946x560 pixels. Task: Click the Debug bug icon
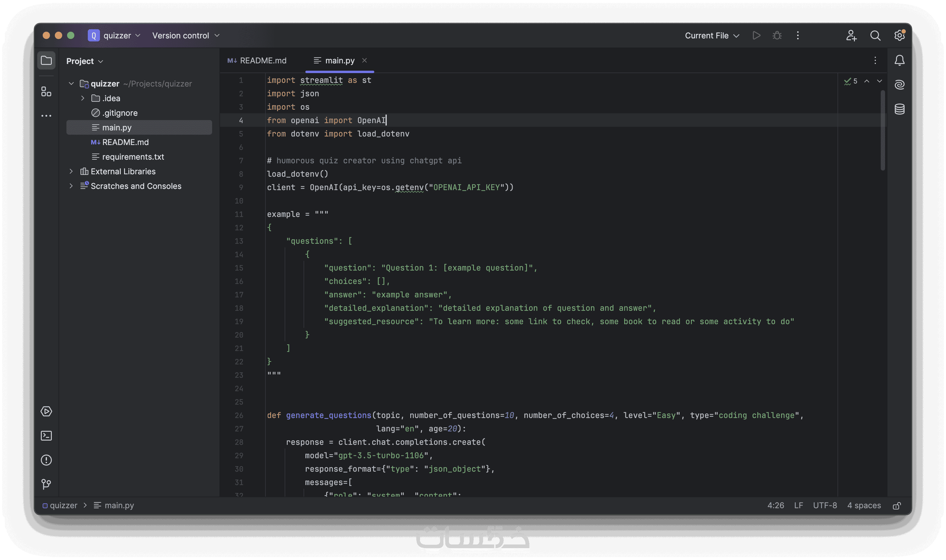(777, 35)
